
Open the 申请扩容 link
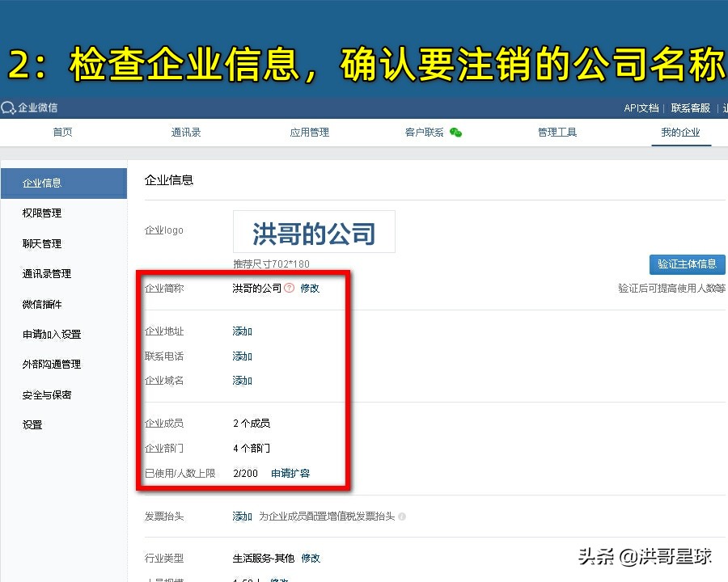click(x=290, y=473)
